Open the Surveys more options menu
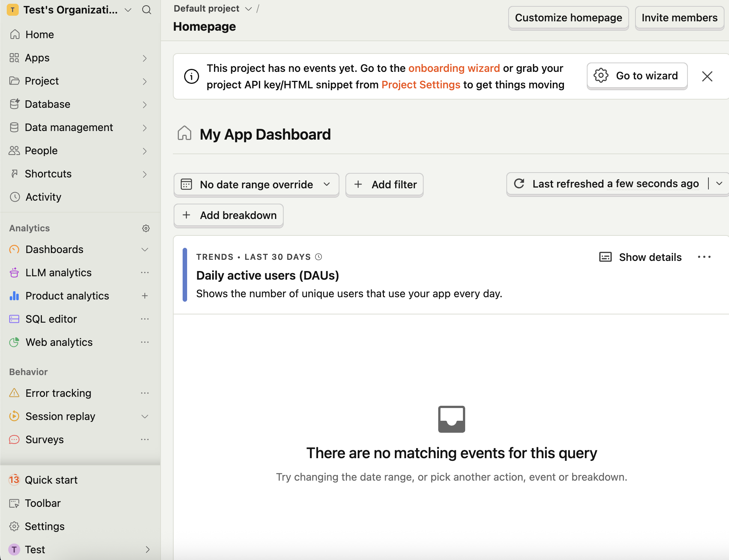This screenshot has height=560, width=729. pyautogui.click(x=145, y=439)
